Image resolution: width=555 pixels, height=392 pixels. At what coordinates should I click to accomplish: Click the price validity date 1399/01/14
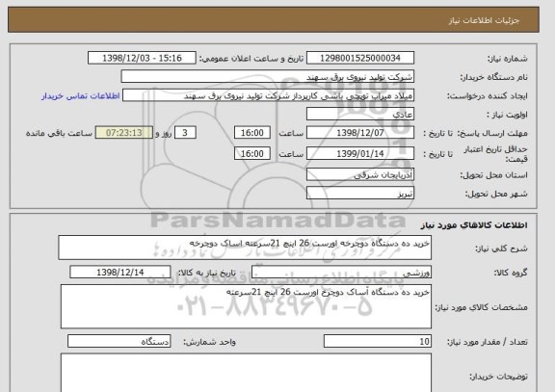click(x=360, y=153)
